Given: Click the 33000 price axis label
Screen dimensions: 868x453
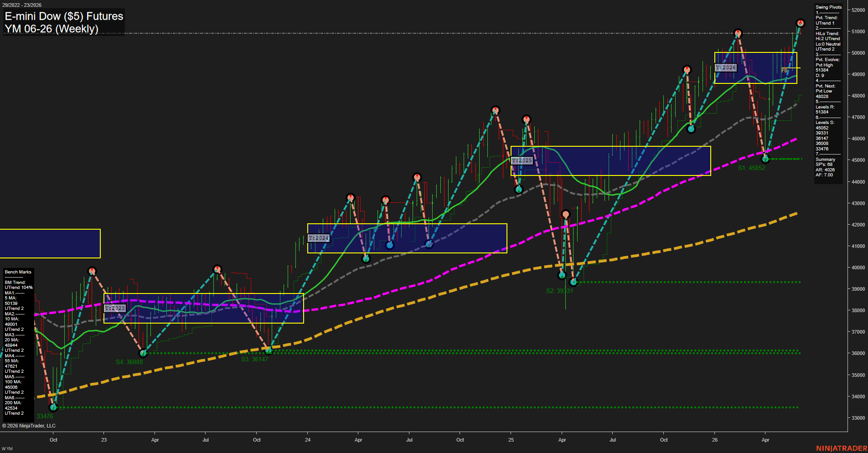Looking at the screenshot, I should (x=858, y=418).
